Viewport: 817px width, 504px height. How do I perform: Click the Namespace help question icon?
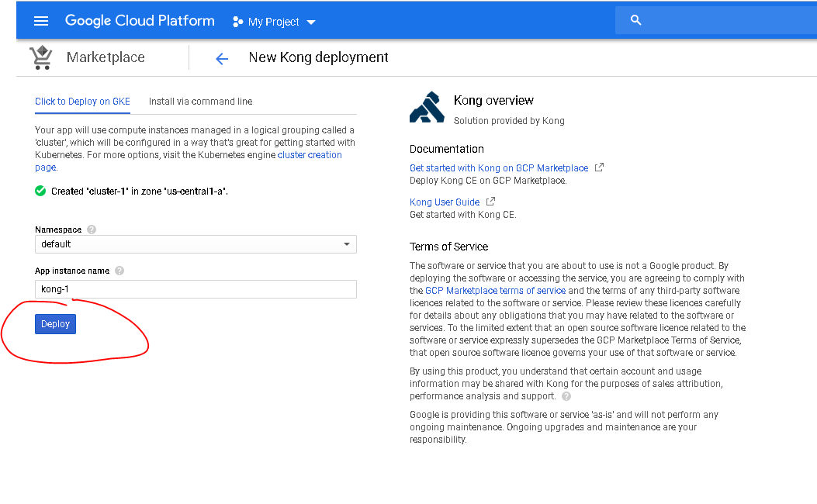pyautogui.click(x=92, y=230)
